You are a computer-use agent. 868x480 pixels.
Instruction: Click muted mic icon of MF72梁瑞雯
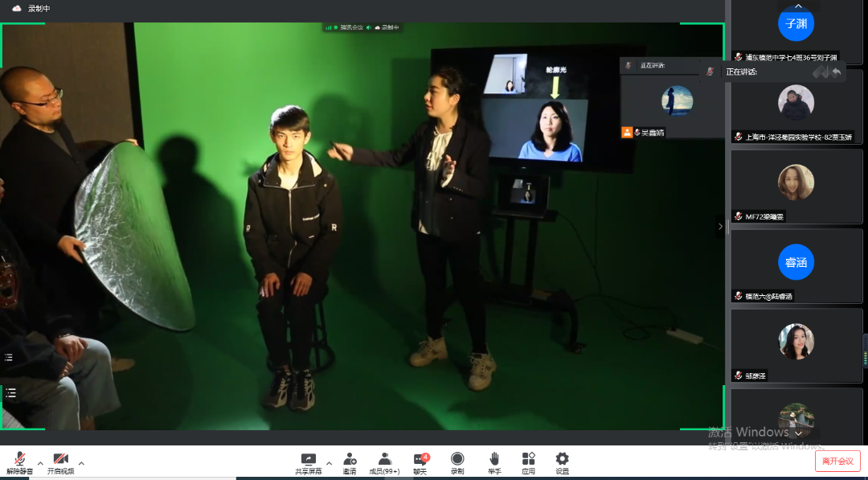pos(738,216)
